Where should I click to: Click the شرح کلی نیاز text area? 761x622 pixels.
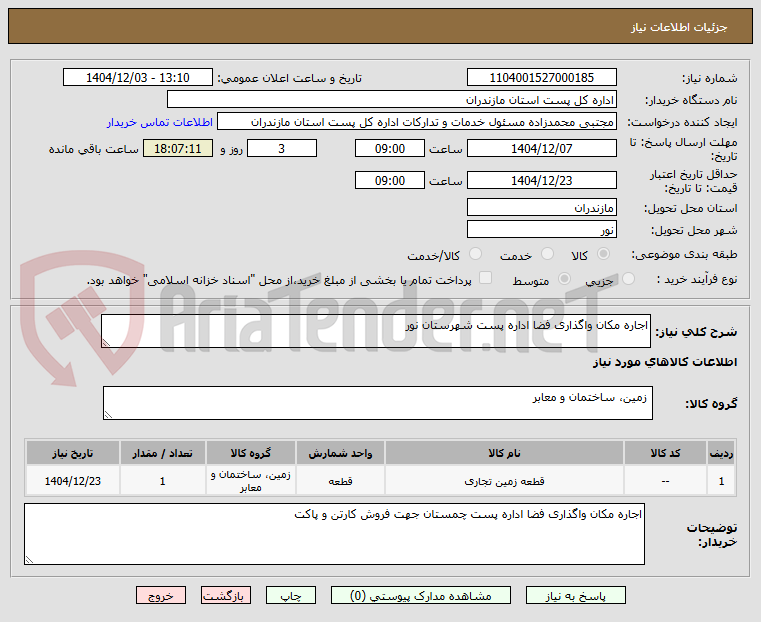coord(376,331)
